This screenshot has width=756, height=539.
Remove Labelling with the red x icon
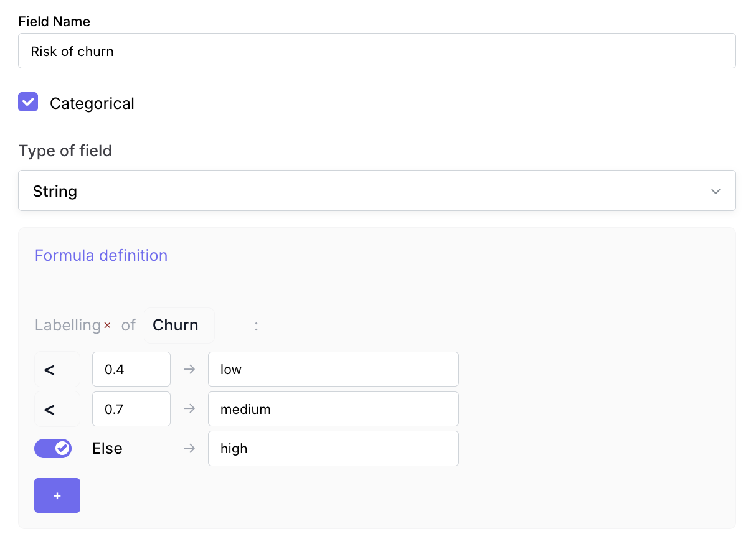point(107,326)
